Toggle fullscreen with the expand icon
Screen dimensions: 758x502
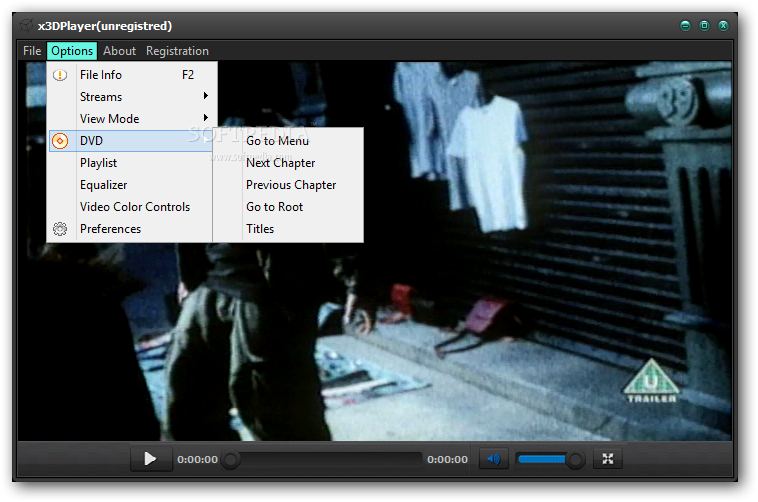(608, 458)
